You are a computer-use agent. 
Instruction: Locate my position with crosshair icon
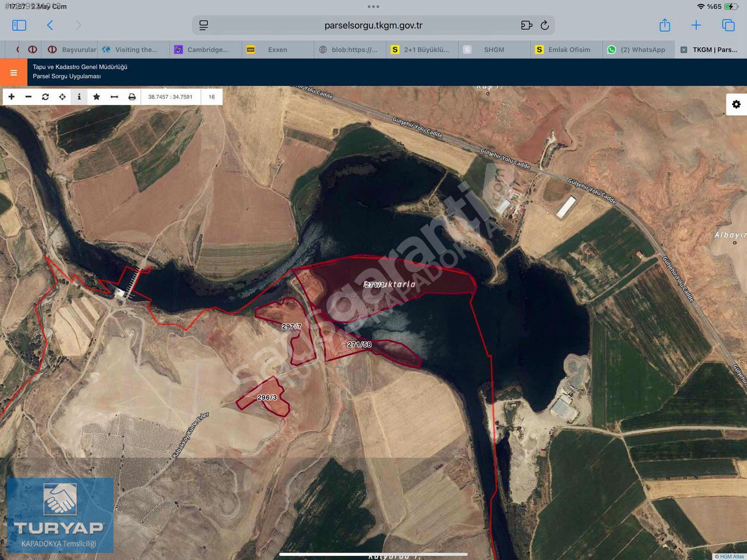[x=62, y=97]
